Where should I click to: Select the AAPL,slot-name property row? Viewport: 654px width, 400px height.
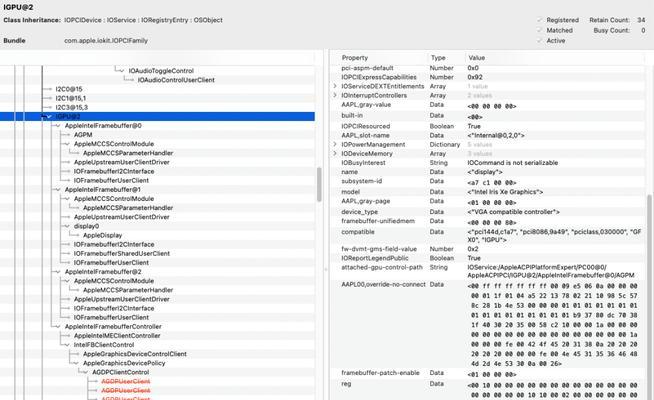click(488, 135)
